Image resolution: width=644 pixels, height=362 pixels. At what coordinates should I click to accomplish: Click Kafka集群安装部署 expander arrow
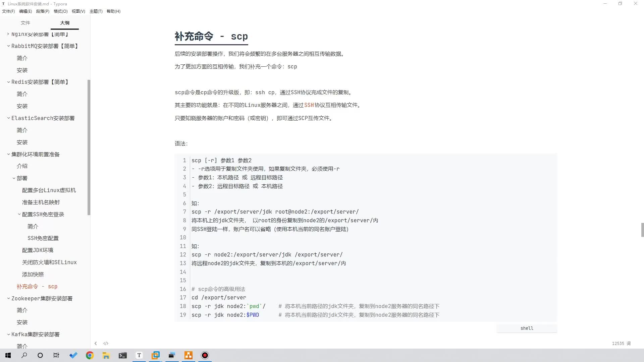[9, 334]
